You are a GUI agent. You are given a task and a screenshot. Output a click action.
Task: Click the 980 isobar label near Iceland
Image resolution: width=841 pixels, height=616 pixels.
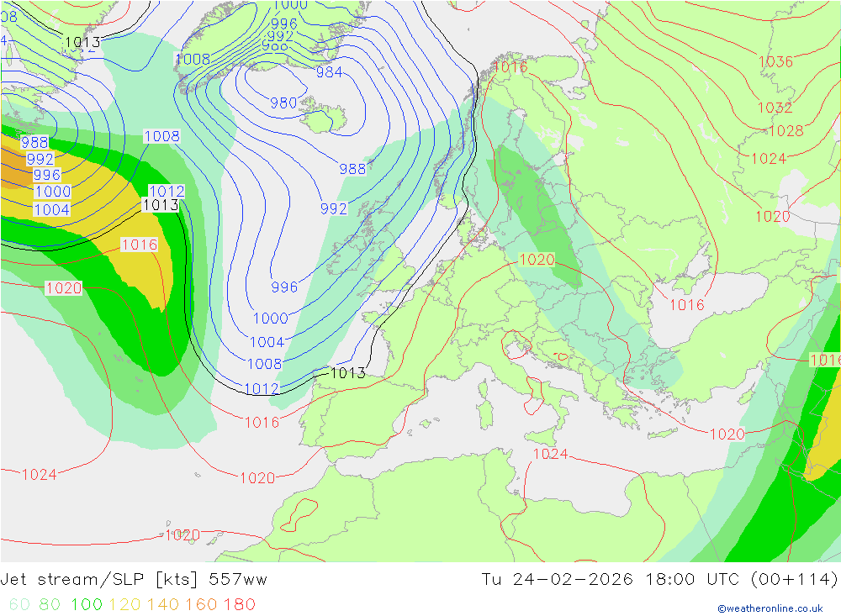pos(283,103)
